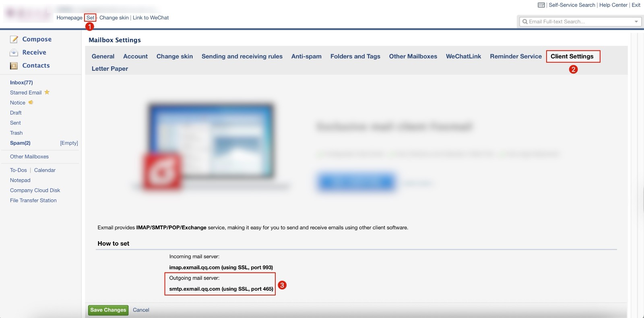Click the Mailbox Settings heading

click(x=115, y=40)
